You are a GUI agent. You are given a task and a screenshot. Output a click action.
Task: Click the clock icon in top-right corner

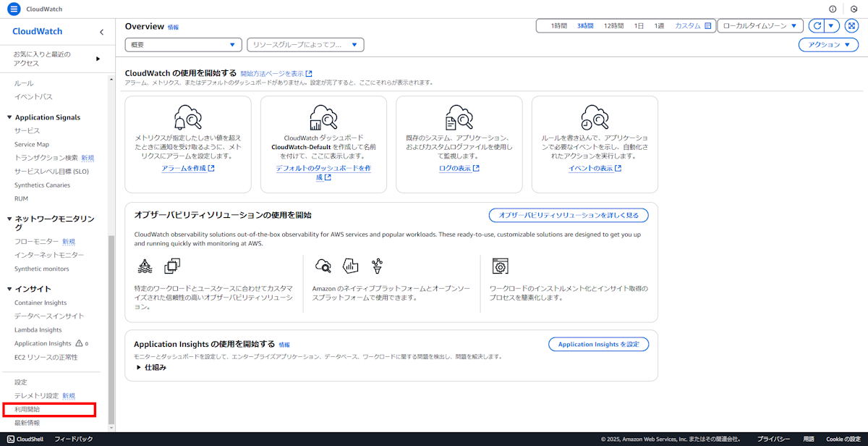[x=854, y=9]
